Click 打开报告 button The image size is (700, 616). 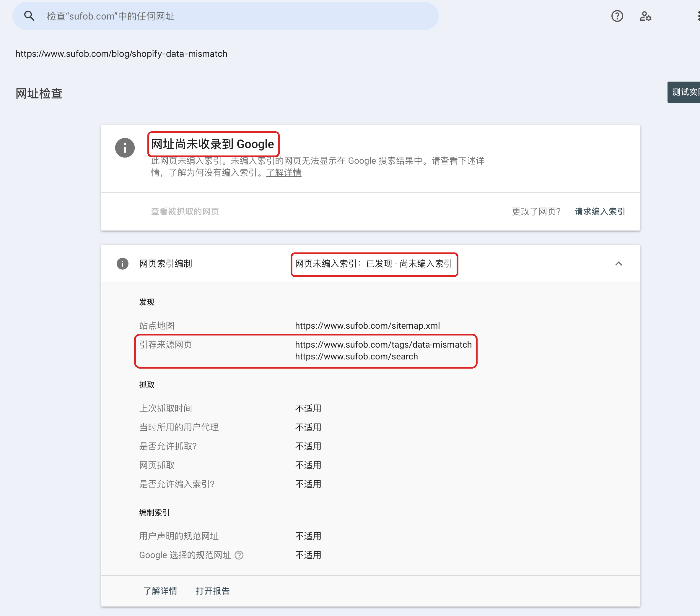[x=213, y=591]
